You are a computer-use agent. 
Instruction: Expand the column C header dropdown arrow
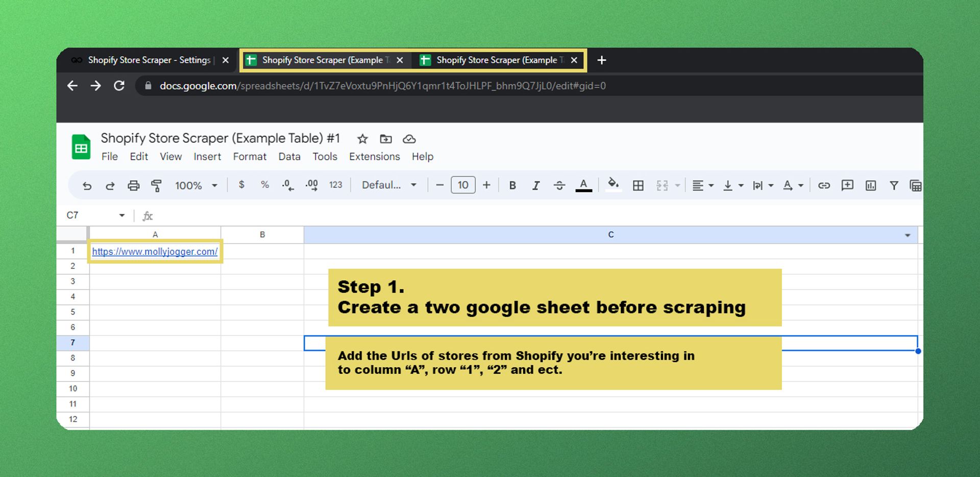pos(907,235)
